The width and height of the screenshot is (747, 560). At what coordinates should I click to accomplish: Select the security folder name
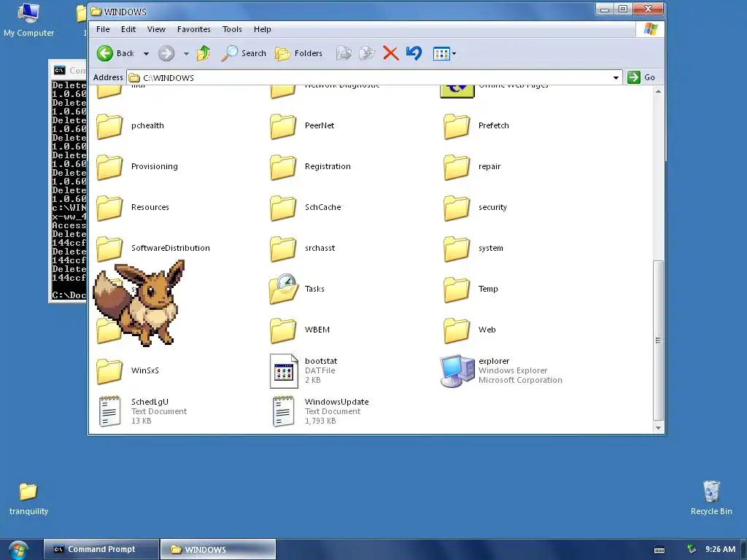(492, 207)
